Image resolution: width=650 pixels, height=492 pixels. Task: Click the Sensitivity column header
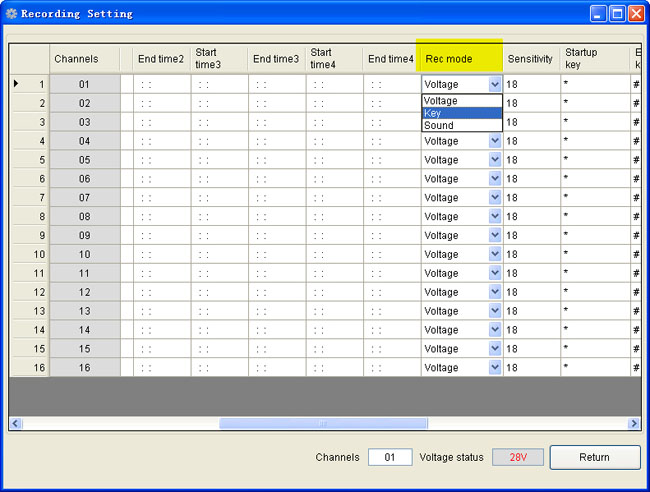(530, 59)
